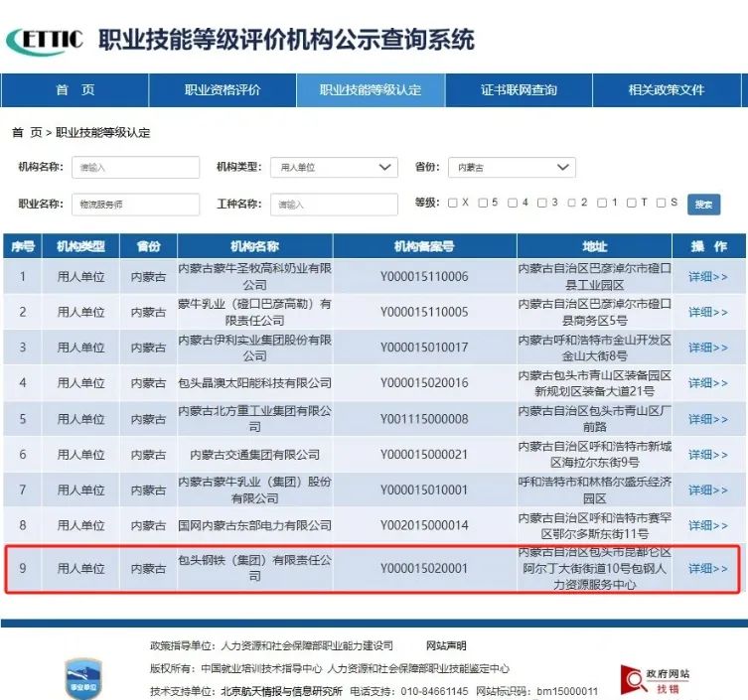Select the cell Y000015110005

click(x=424, y=312)
